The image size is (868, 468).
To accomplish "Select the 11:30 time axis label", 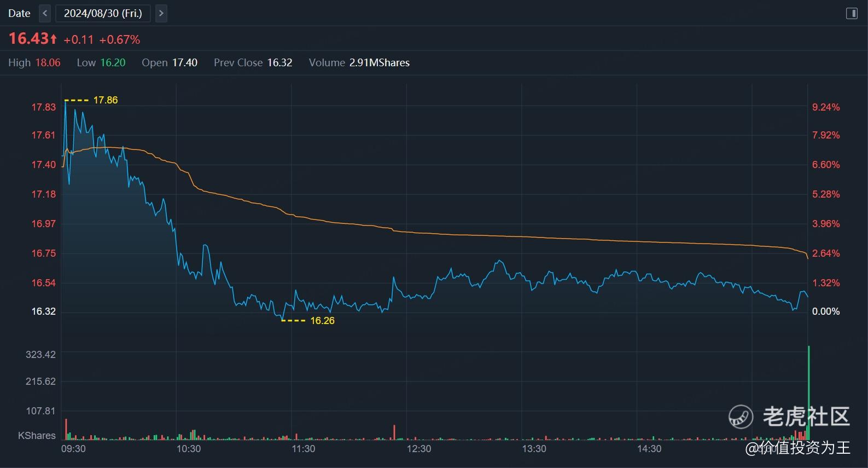I will pyautogui.click(x=304, y=449).
